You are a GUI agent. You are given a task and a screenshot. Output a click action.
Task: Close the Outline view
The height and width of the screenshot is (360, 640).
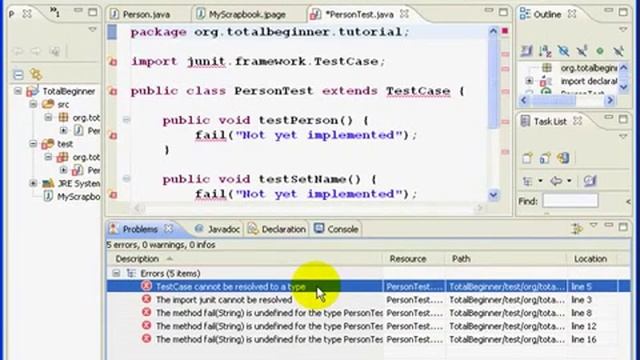coord(572,14)
